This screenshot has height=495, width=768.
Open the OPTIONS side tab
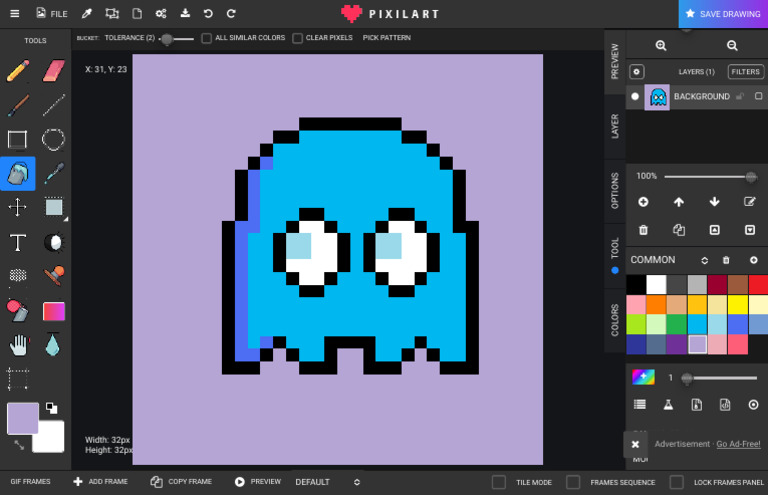pyautogui.click(x=615, y=190)
